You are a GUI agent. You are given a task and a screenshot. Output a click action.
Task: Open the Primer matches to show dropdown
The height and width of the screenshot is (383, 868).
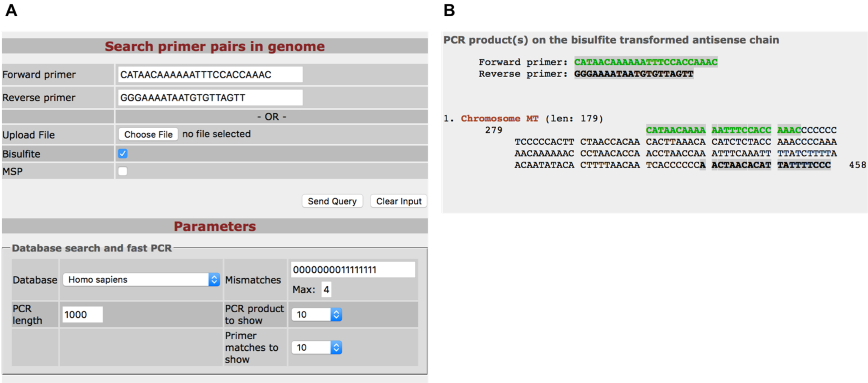317,347
